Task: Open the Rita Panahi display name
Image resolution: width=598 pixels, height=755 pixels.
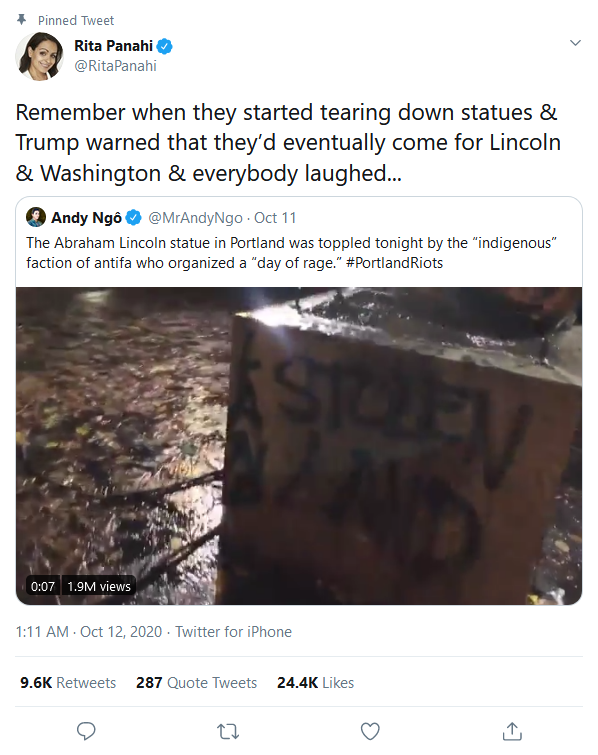Action: (x=113, y=46)
